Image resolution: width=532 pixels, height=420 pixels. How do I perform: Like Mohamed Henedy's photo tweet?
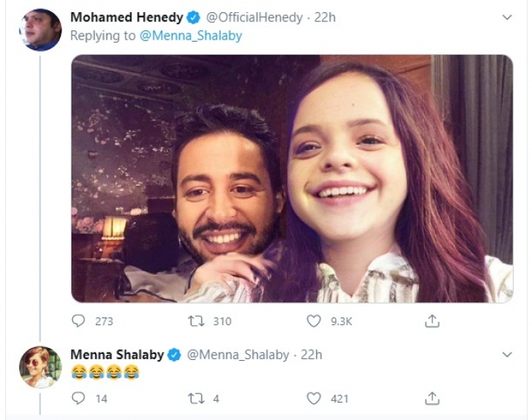(314, 321)
